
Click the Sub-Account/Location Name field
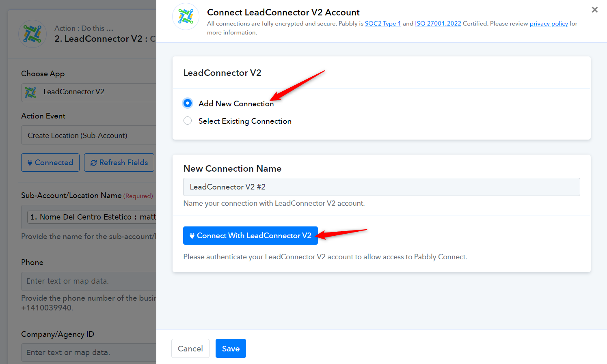pos(89,217)
